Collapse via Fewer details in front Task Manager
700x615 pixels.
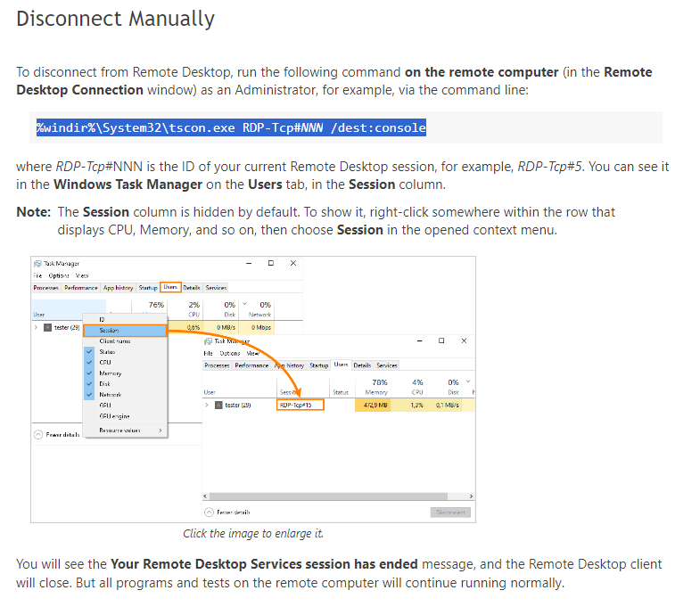[227, 512]
